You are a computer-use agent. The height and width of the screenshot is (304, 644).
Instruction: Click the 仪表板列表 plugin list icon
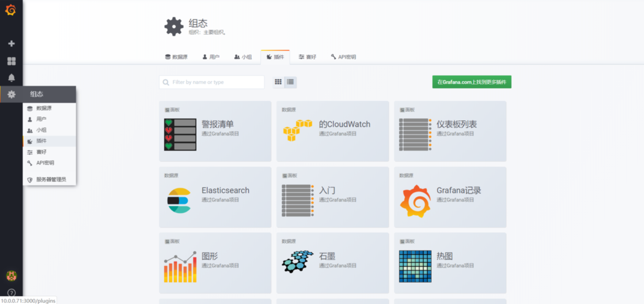415,135
